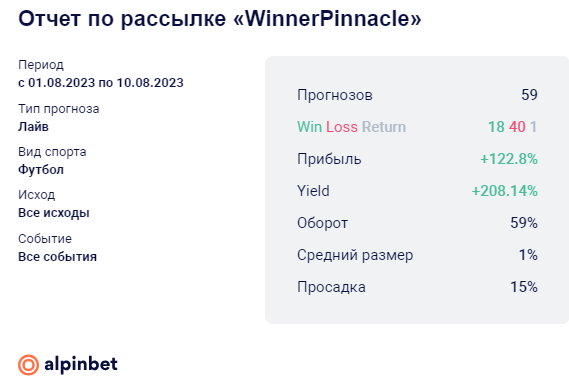Click the Все исходы outcome value
This screenshot has width=569, height=385.
[54, 213]
